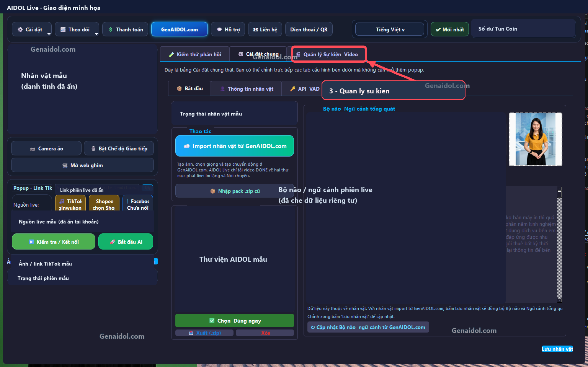Click the key icon on API VAD

(x=293, y=89)
